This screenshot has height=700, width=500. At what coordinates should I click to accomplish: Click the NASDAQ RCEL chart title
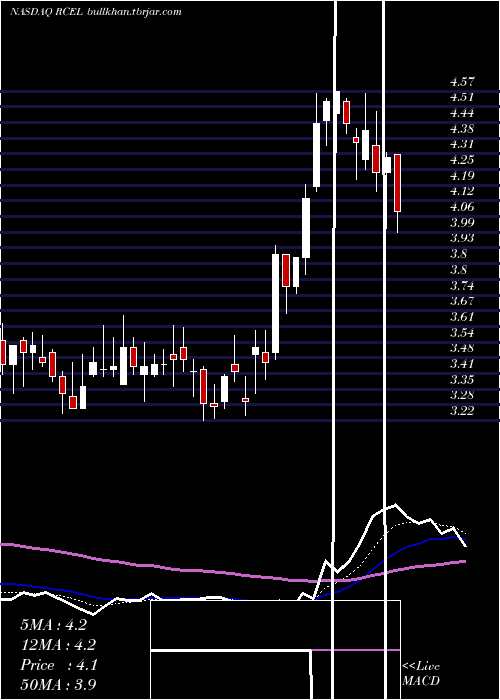96,12
